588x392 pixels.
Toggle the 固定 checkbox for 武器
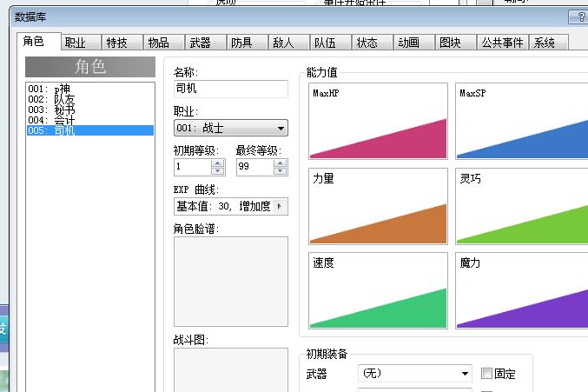[486, 373]
